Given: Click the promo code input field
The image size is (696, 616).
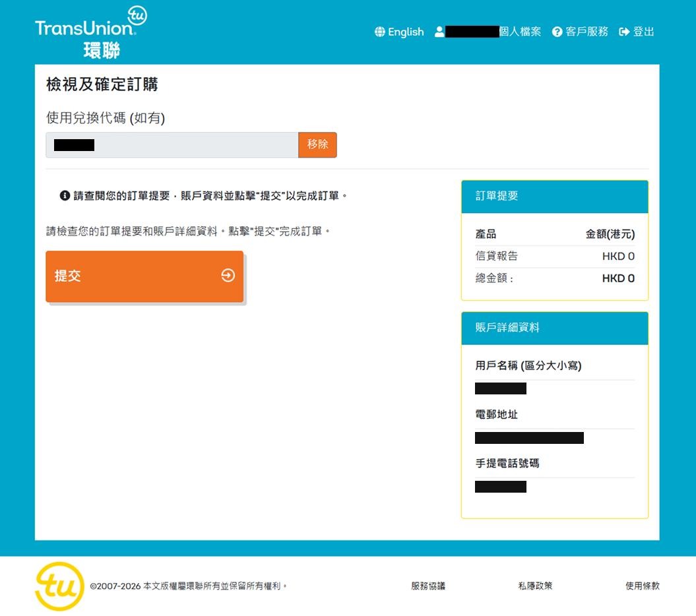Looking at the screenshot, I should (x=172, y=144).
